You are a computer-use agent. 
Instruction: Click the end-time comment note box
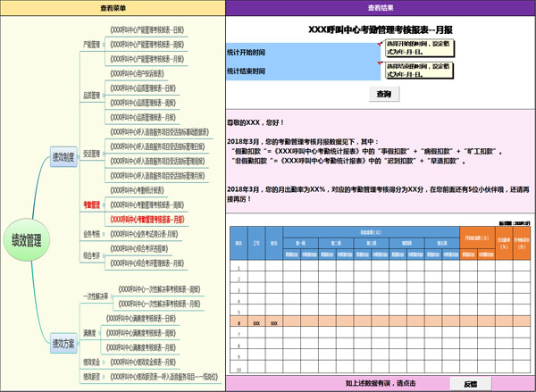[x=420, y=70]
